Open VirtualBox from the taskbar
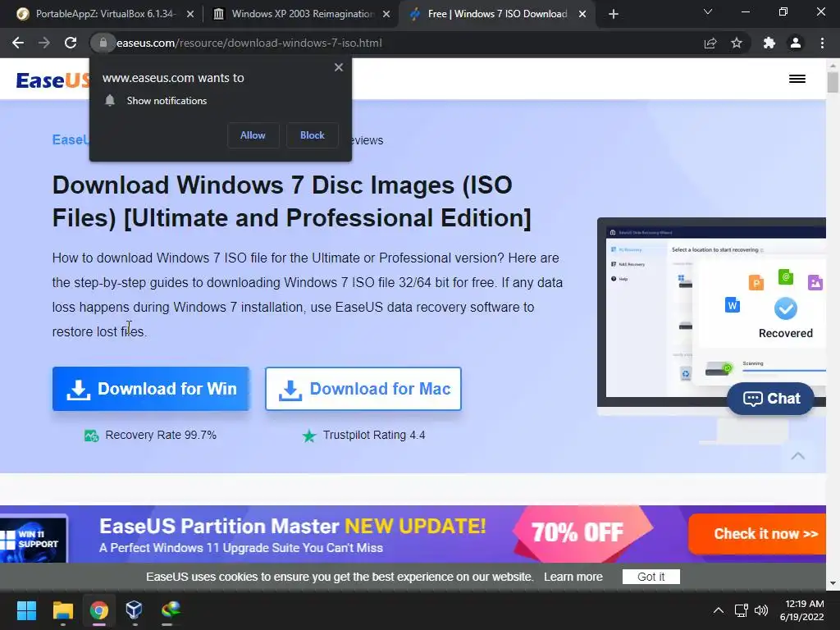Image resolution: width=840 pixels, height=630 pixels. click(135, 610)
